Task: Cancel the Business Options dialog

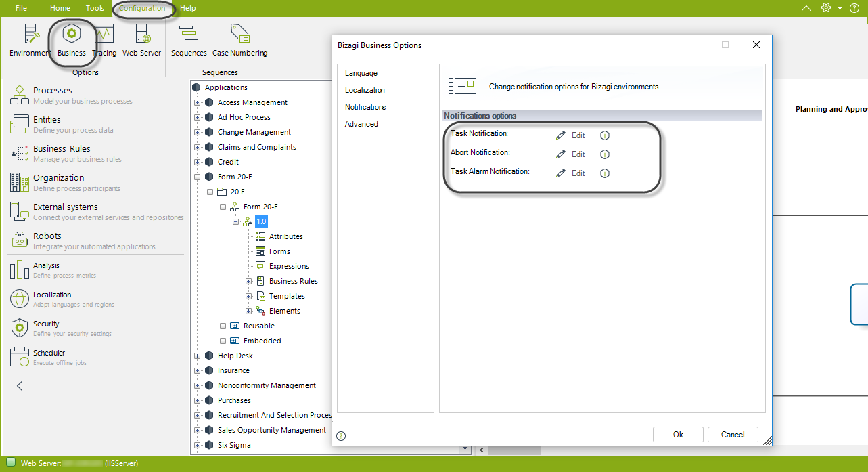Action: [733, 435]
